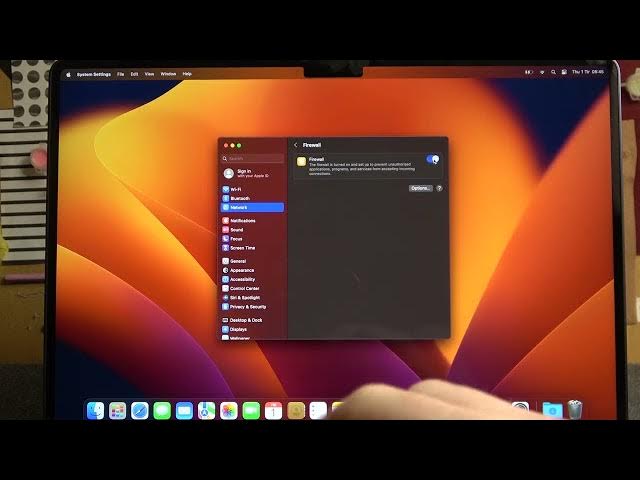Open Finder from the Dock
The image size is (640, 480).
point(96,410)
